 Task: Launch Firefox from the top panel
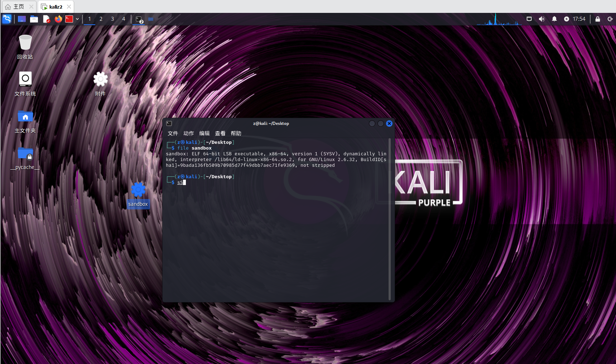(x=58, y=19)
